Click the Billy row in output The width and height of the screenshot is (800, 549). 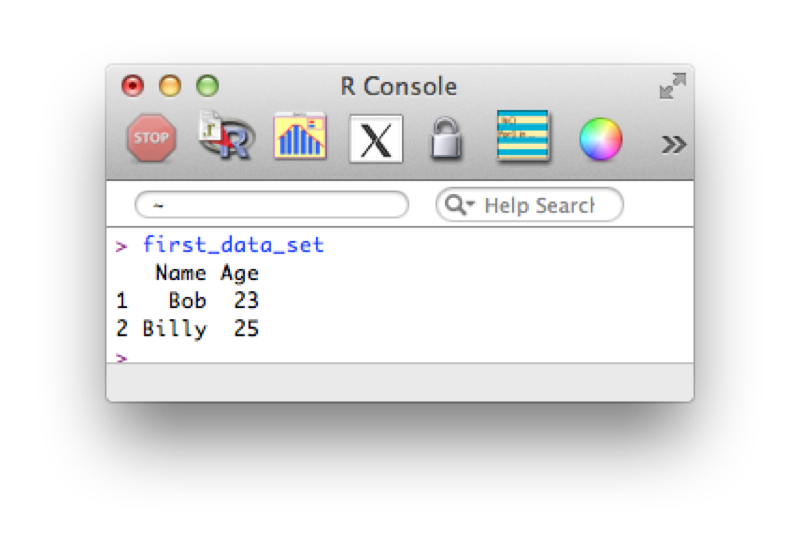(x=187, y=328)
